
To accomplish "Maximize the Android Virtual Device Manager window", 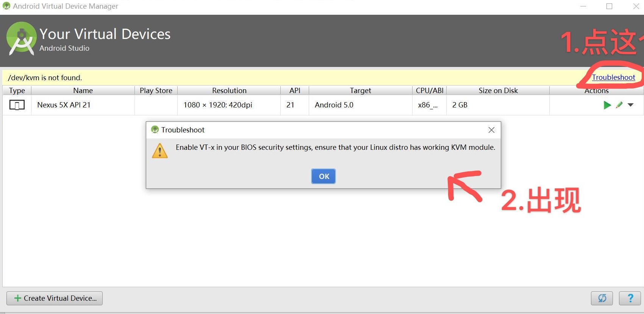I will (x=609, y=6).
